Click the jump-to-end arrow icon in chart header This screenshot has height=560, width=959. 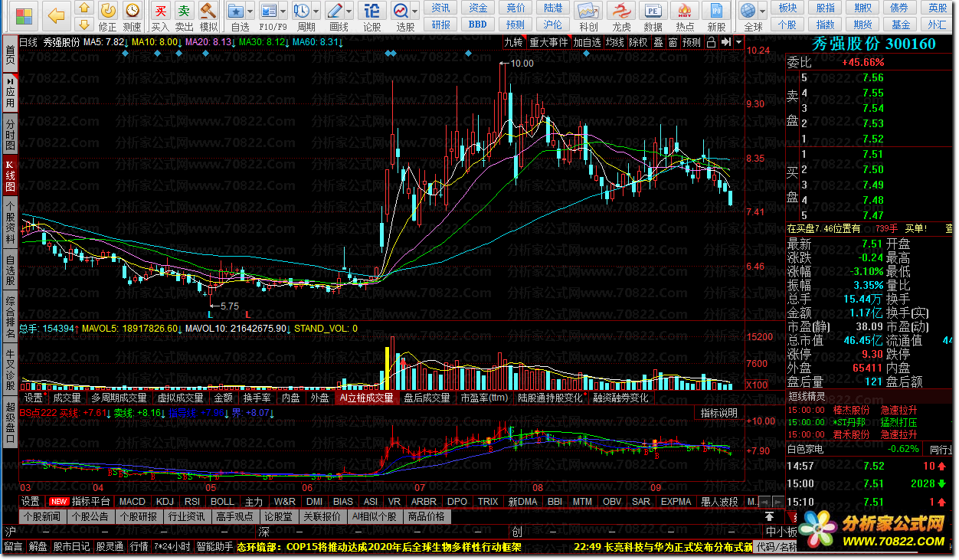(x=725, y=42)
